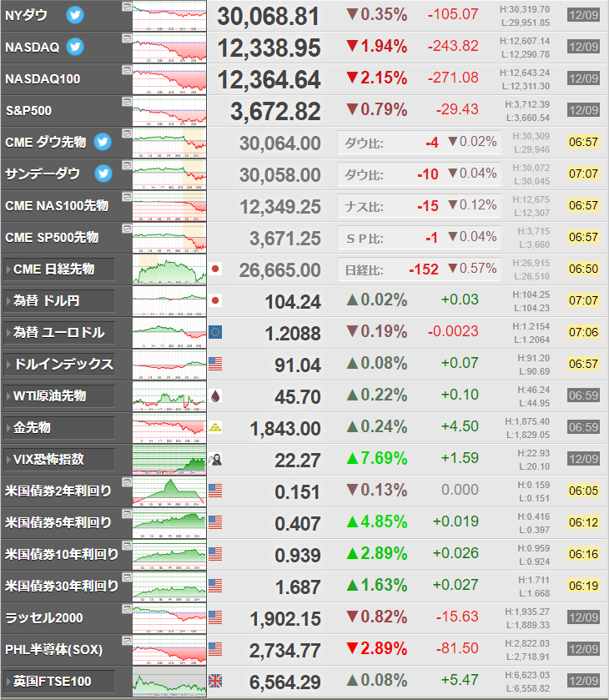Expand the CME 日経先物 row

click(x=59, y=269)
